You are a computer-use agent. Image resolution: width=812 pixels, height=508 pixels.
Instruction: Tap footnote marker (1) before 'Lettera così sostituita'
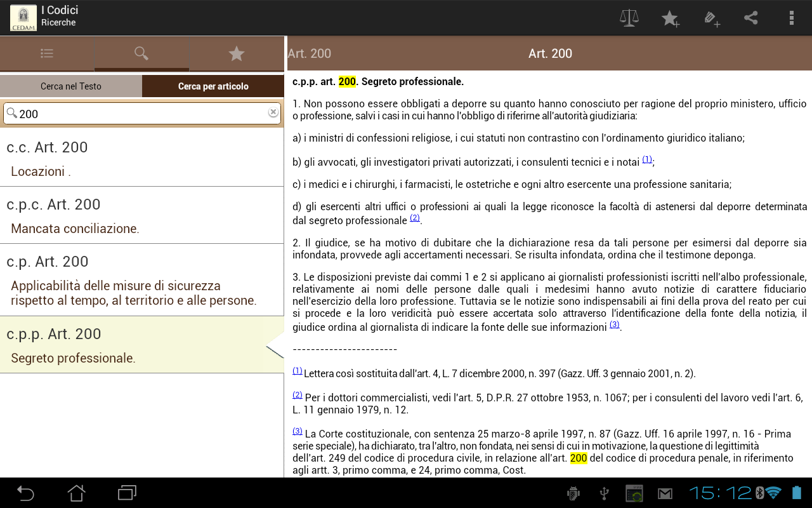point(298,371)
